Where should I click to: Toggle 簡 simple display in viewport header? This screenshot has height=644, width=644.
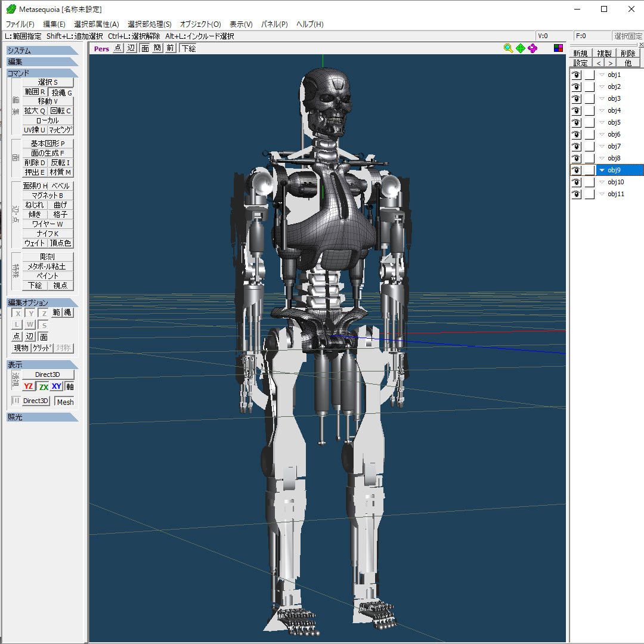[x=157, y=48]
